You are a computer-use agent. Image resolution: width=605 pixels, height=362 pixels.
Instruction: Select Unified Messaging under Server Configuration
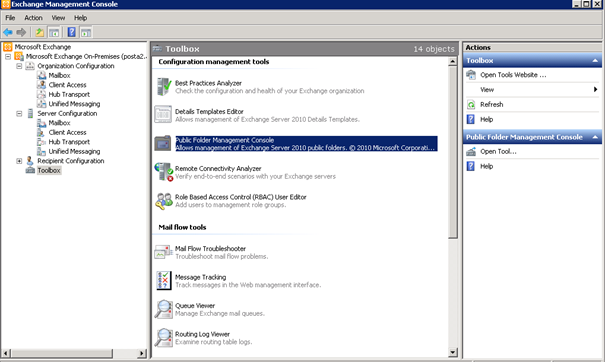click(x=74, y=151)
